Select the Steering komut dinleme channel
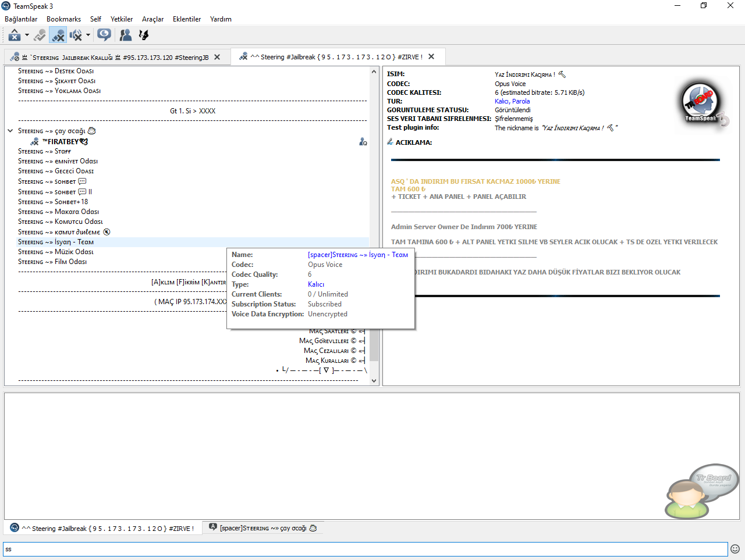745x560 pixels. point(64,232)
